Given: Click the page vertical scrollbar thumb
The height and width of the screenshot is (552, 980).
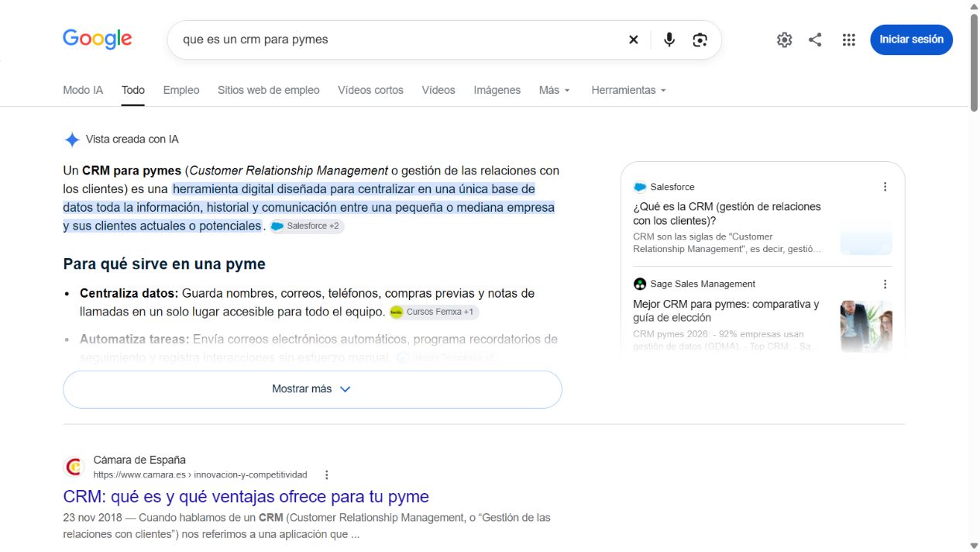Looking at the screenshot, I should tap(974, 62).
